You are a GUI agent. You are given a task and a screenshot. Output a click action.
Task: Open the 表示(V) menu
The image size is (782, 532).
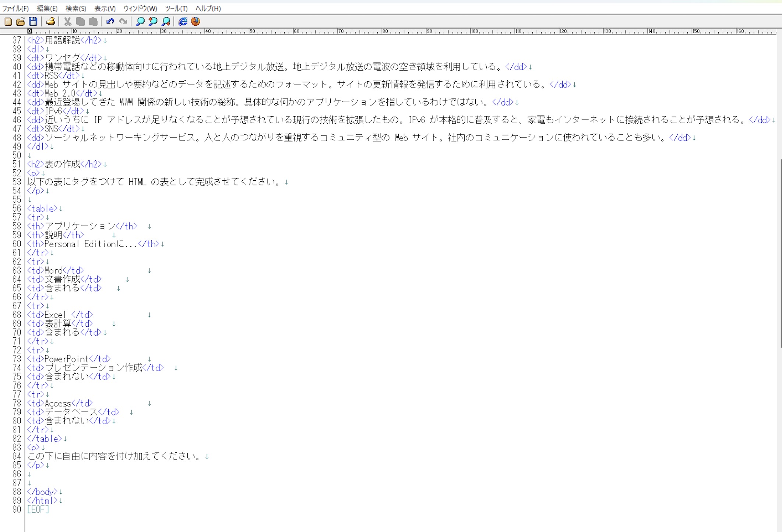105,8
